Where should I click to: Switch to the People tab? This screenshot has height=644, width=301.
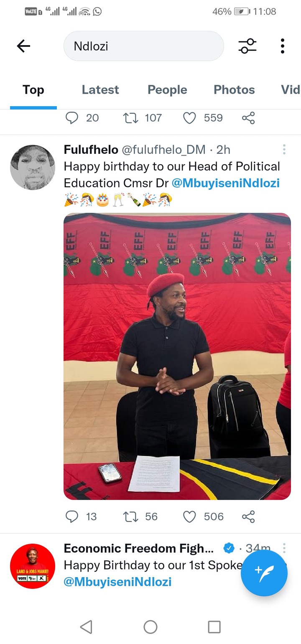coord(167,90)
